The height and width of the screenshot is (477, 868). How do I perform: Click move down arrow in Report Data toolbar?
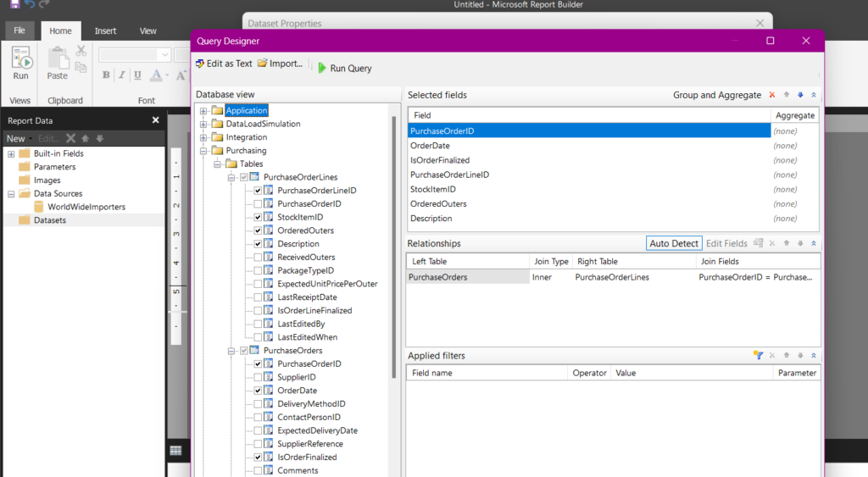pyautogui.click(x=100, y=138)
